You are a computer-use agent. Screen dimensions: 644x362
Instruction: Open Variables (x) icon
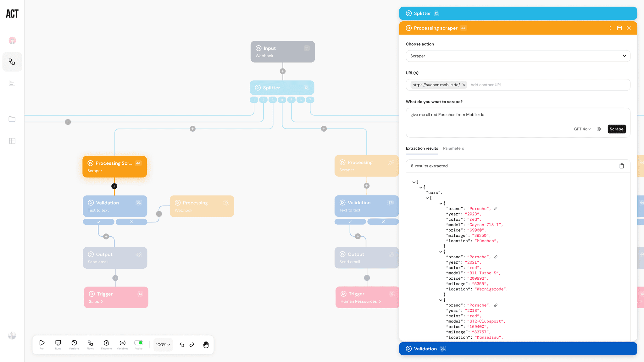[x=122, y=343]
